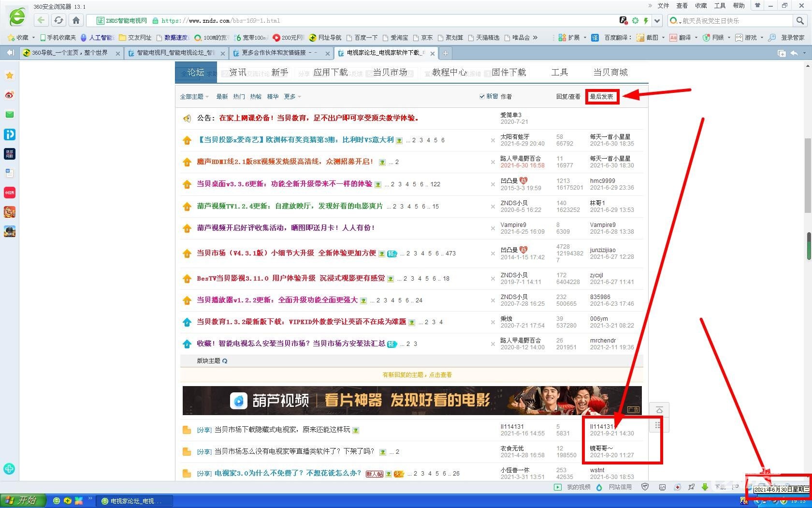Click the URL address bar field

353,21
